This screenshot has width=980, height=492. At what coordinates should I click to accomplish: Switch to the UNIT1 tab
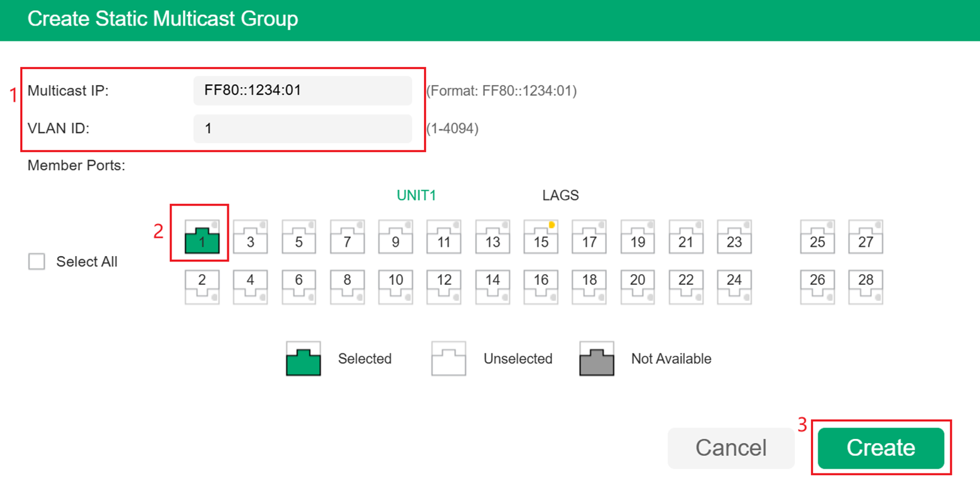coord(416,196)
